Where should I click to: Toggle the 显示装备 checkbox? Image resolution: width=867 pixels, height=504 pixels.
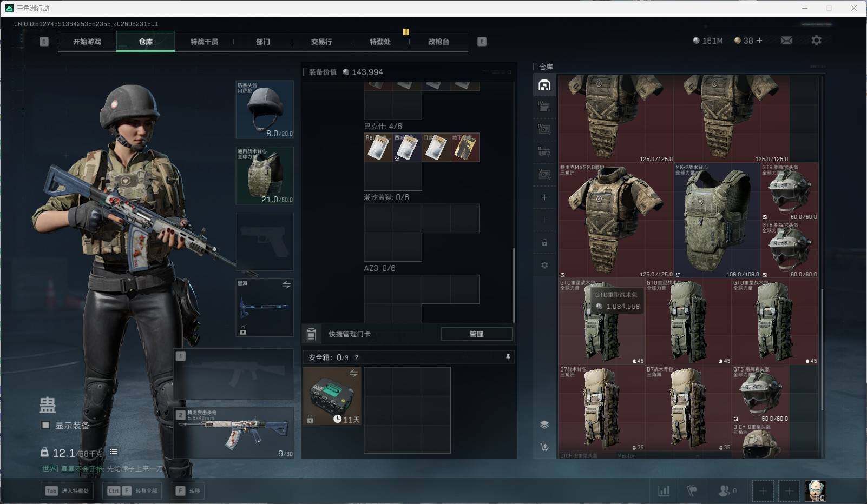pos(46,425)
